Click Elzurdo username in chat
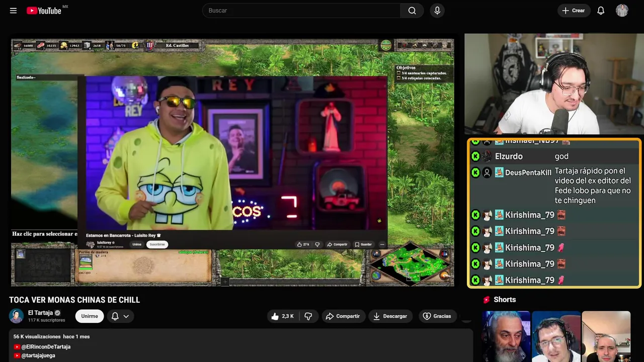This screenshot has height=362, width=644. click(x=509, y=156)
